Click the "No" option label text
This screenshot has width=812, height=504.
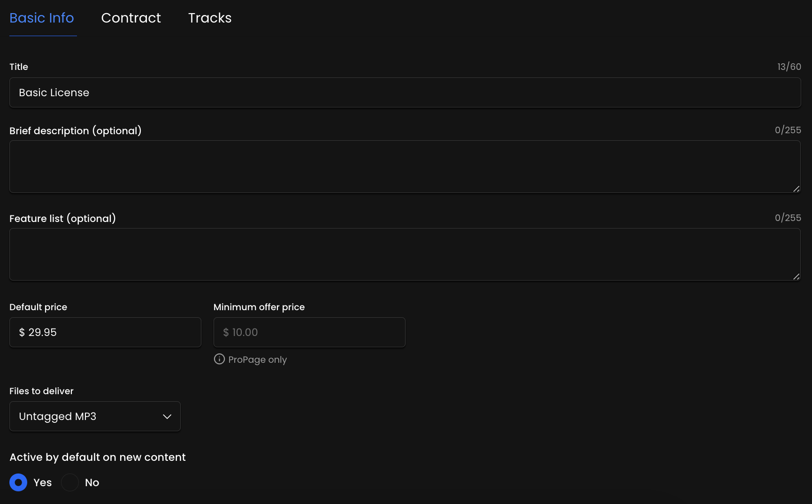92,482
